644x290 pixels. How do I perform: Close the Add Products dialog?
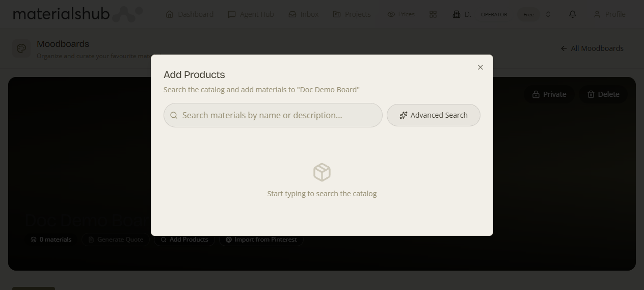480,67
